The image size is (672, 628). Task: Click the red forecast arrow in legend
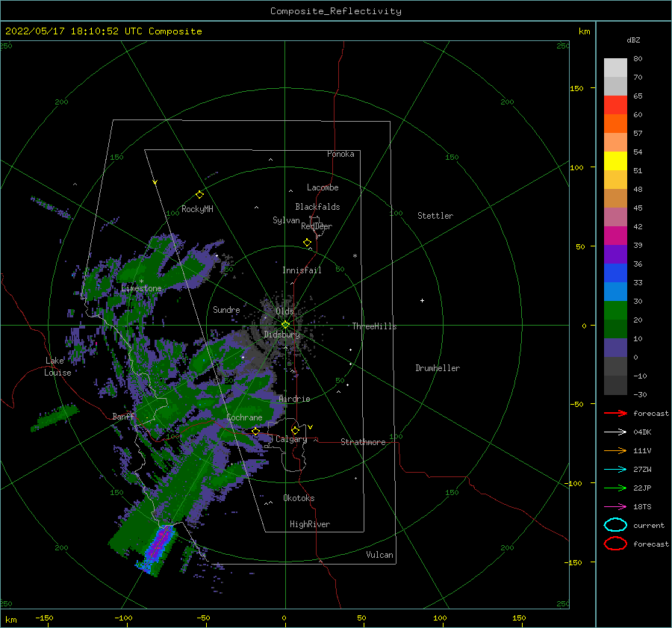(615, 413)
